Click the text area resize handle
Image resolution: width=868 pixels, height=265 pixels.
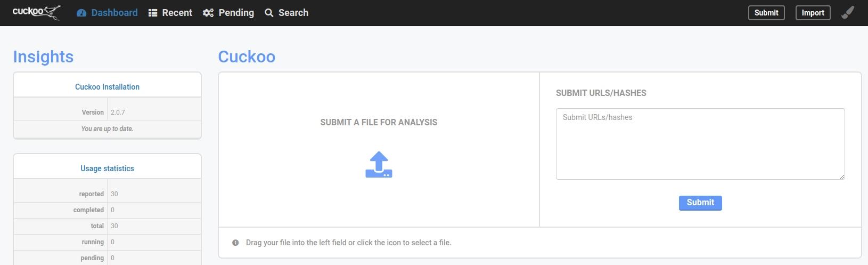pyautogui.click(x=842, y=176)
